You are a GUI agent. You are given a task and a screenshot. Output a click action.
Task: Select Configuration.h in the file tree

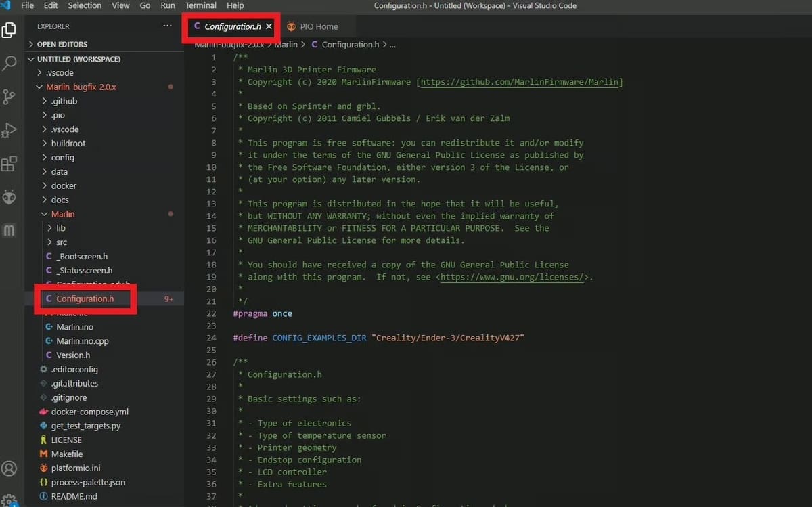tap(85, 299)
